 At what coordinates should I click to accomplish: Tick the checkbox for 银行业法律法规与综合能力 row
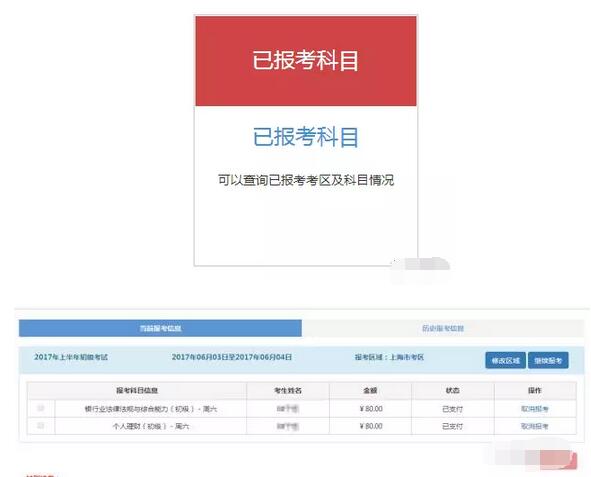point(41,408)
